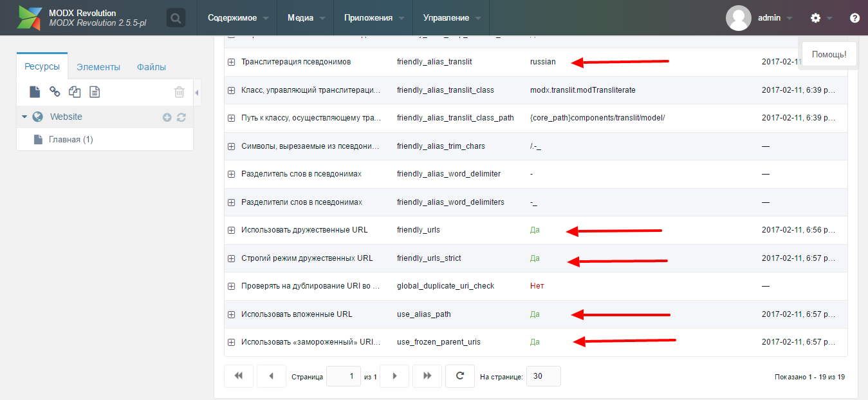Open the admin user dropdown
The width and height of the screenshot is (868, 400).
pos(775,18)
